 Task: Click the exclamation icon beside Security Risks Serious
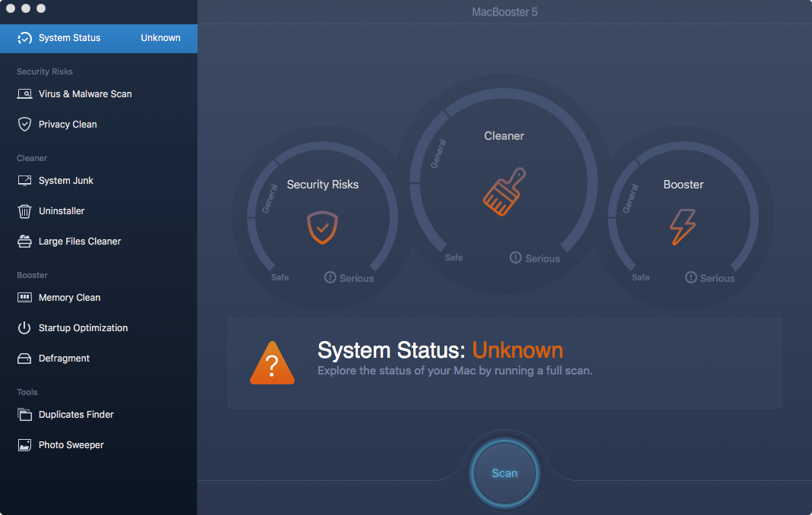330,277
